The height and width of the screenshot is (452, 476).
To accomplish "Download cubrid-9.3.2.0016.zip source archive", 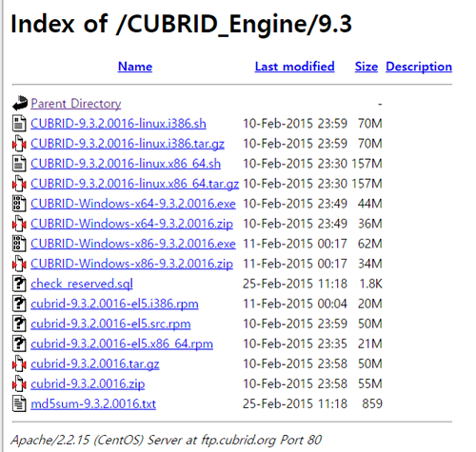I will (88, 383).
